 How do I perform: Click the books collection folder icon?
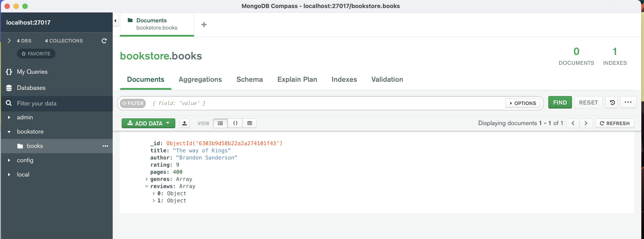point(20,146)
